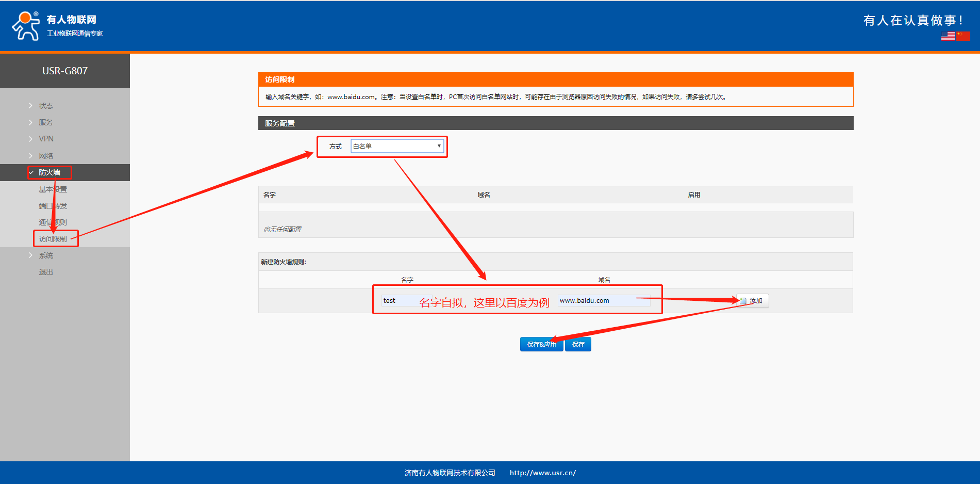Click the 添加 add rule button

pos(753,301)
